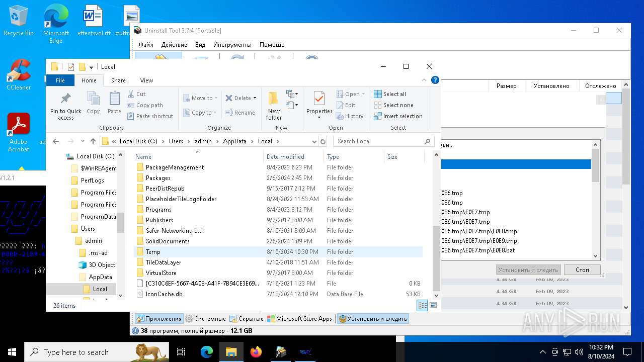This screenshot has height=362, width=644.
Task: Select Users in navigation tree
Action: tap(88, 229)
